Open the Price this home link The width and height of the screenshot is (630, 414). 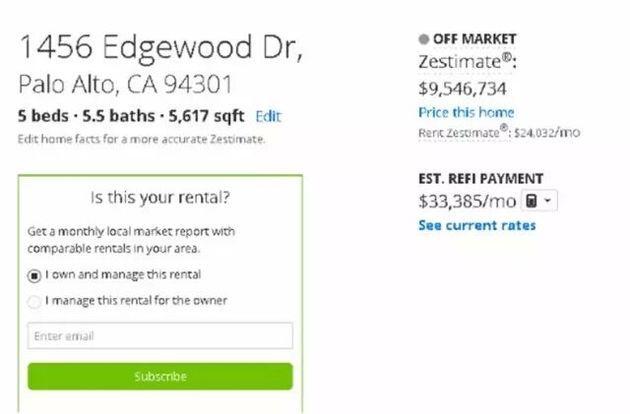(x=466, y=112)
